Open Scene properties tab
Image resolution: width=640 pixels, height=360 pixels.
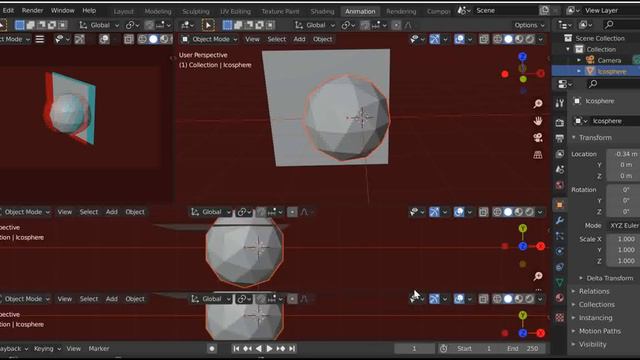pos(560,169)
